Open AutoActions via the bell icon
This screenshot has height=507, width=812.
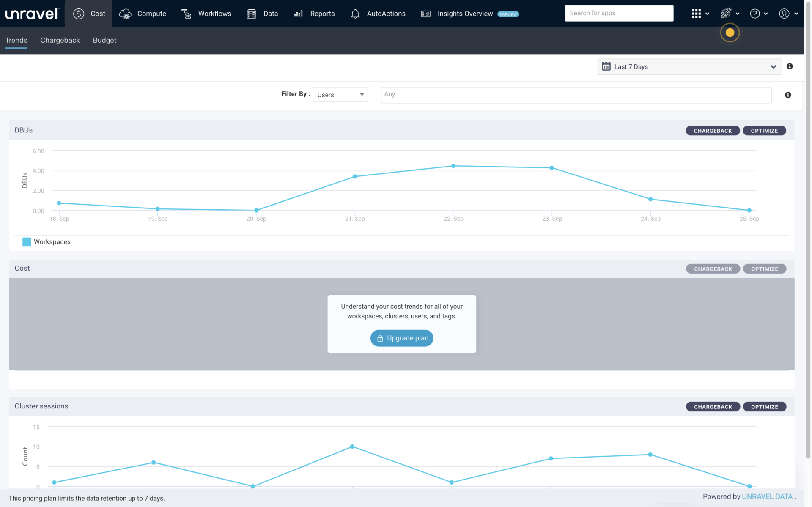coord(355,14)
